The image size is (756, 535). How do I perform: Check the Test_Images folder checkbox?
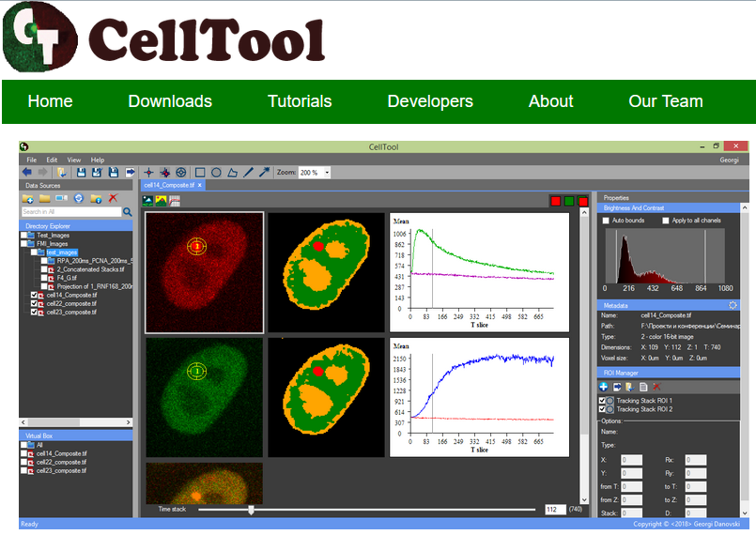[x=23, y=236]
